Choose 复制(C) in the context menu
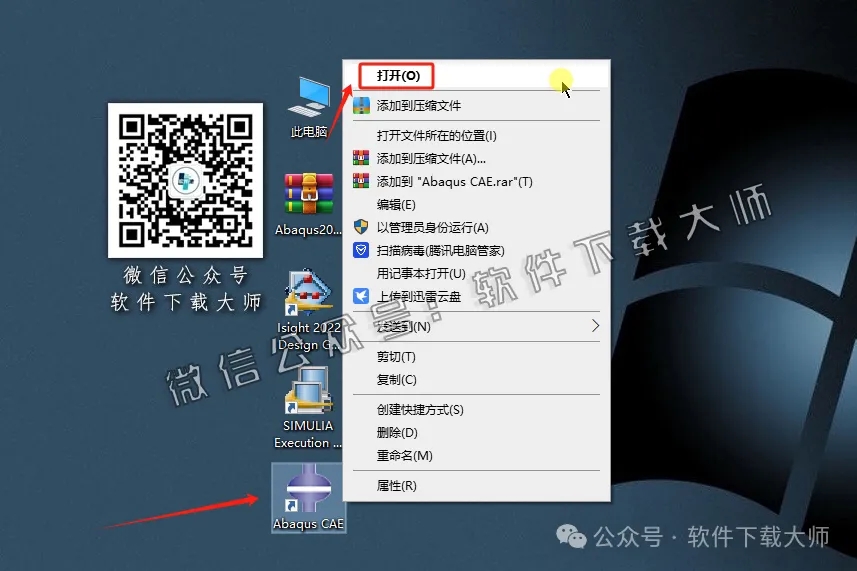 pos(476,380)
